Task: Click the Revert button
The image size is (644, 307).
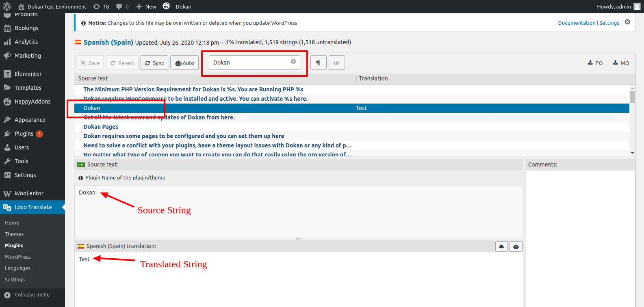Action: (122, 63)
